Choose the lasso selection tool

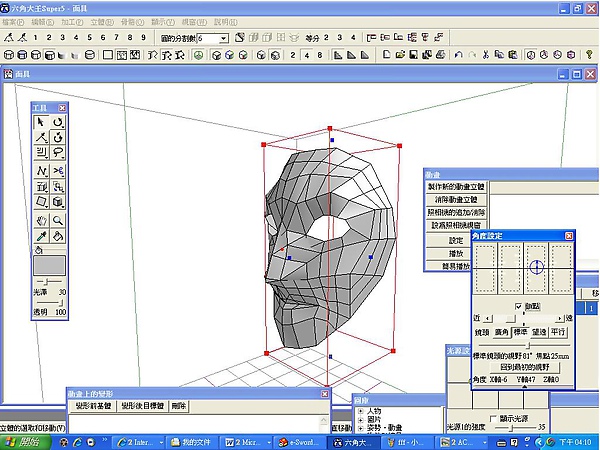[58, 152]
